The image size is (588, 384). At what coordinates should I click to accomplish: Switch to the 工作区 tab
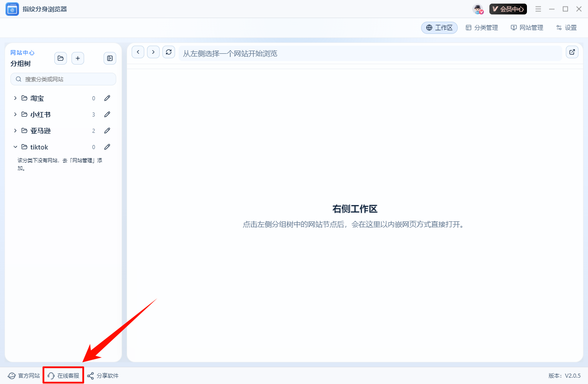[439, 28]
